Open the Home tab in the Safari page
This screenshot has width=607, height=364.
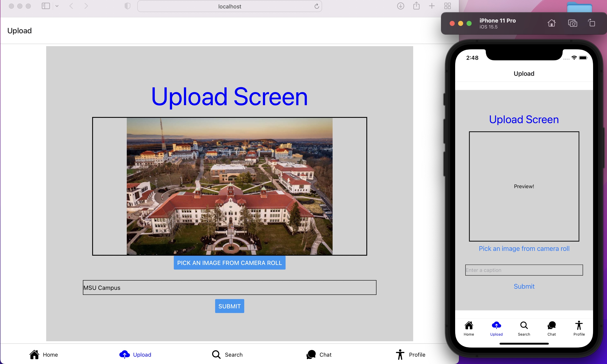pyautogui.click(x=43, y=355)
